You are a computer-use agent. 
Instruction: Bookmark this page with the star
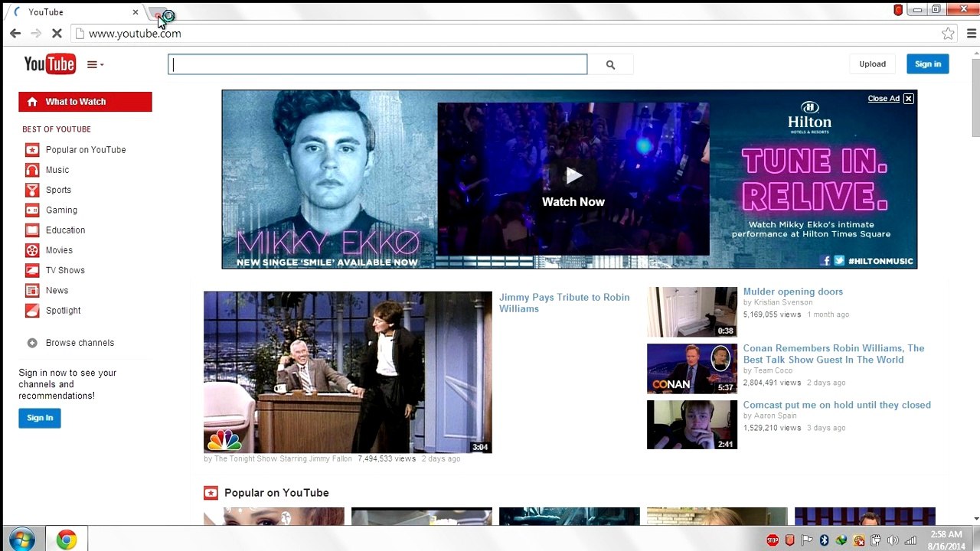pyautogui.click(x=948, y=34)
